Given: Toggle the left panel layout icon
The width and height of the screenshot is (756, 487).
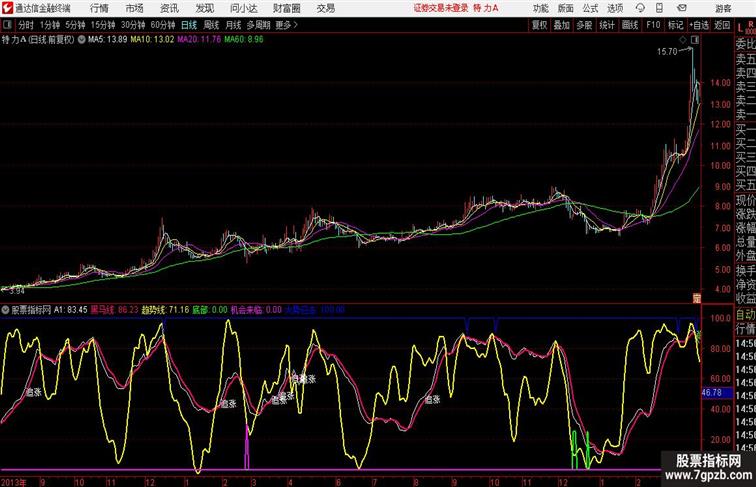Looking at the screenshot, I should 7,25.
